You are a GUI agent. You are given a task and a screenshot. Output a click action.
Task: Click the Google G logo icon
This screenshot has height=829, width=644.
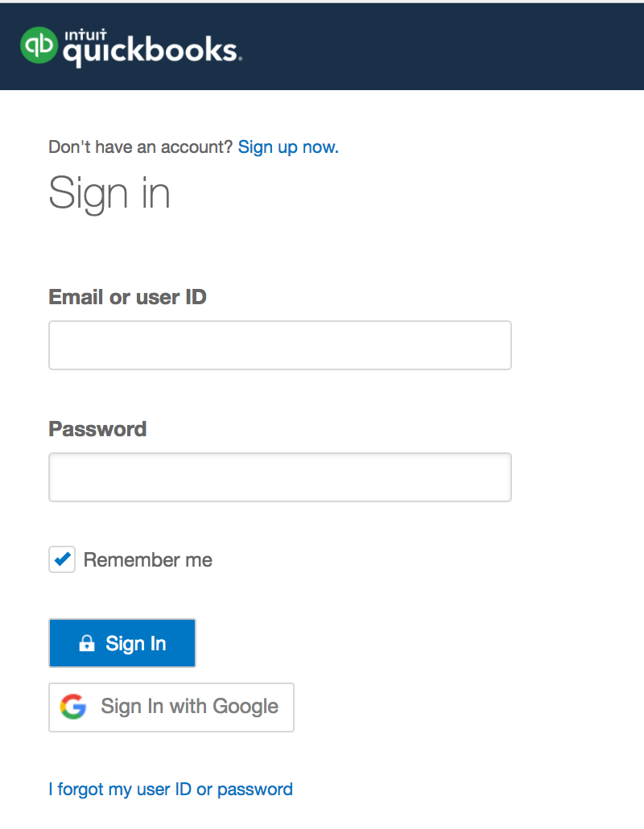73,707
